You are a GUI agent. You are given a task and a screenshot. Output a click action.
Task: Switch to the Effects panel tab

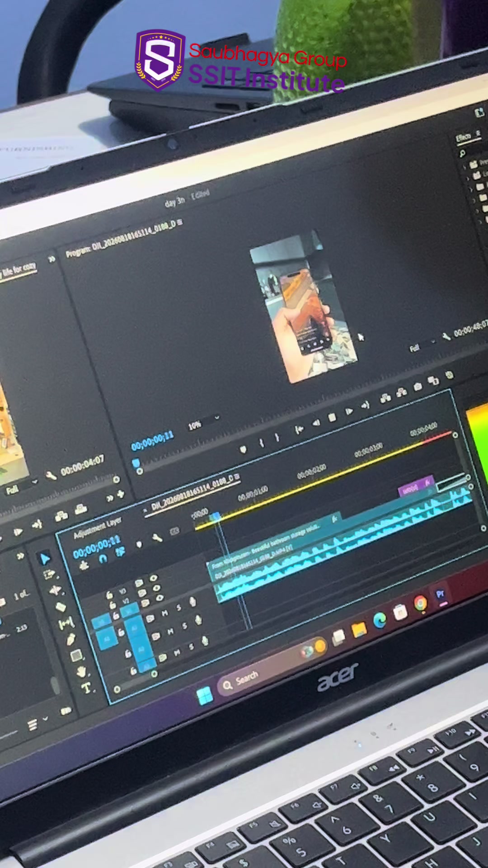[464, 137]
